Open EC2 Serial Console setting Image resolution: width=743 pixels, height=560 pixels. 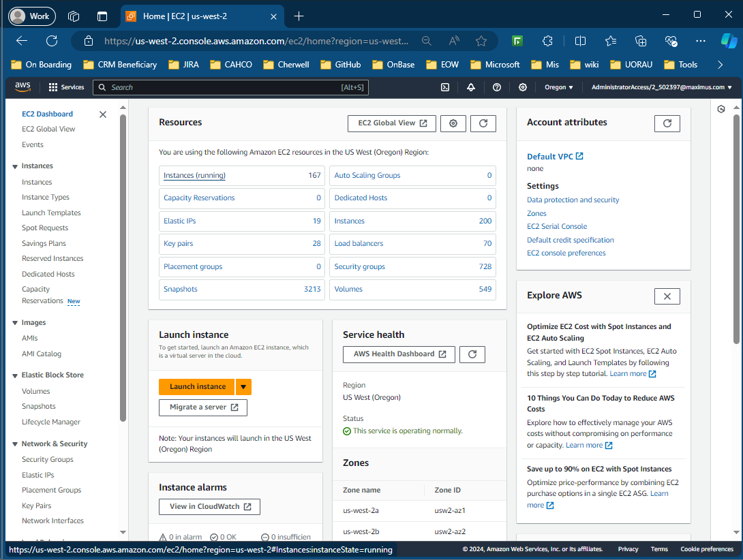tap(557, 227)
